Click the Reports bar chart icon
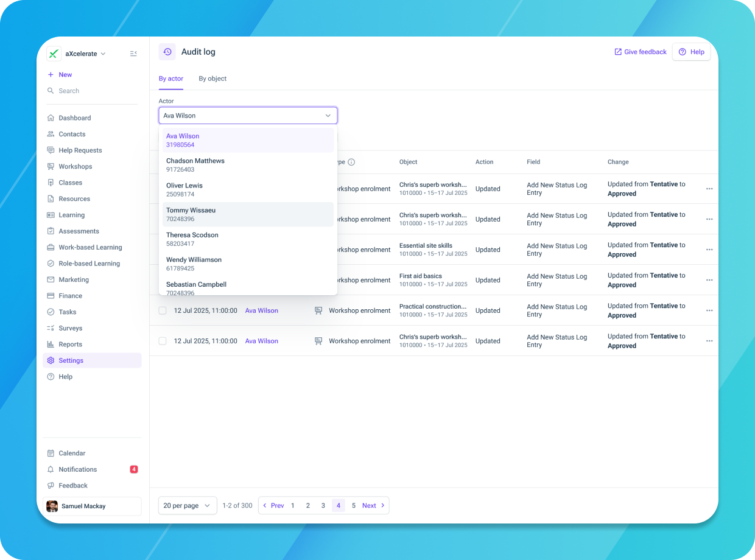The height and width of the screenshot is (560, 755). click(51, 345)
